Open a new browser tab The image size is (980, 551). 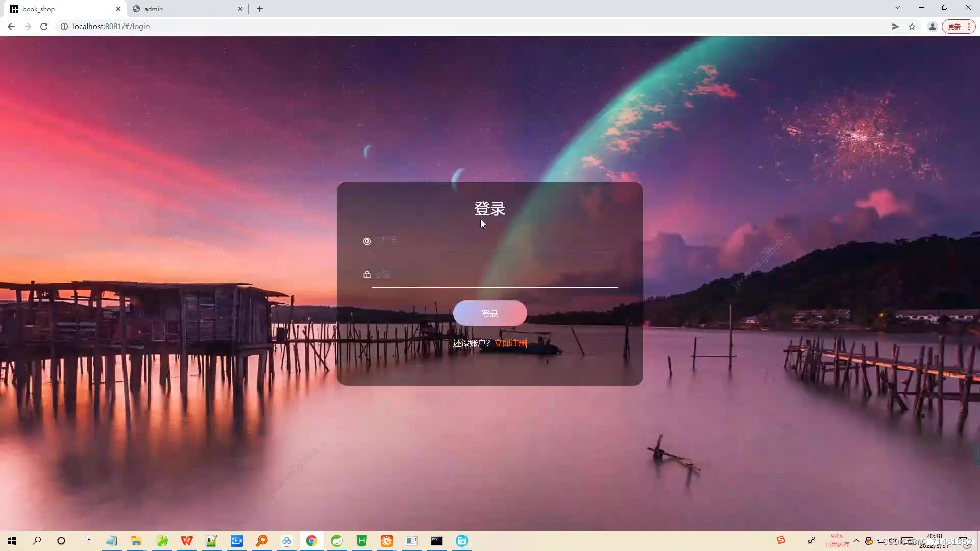(x=260, y=9)
